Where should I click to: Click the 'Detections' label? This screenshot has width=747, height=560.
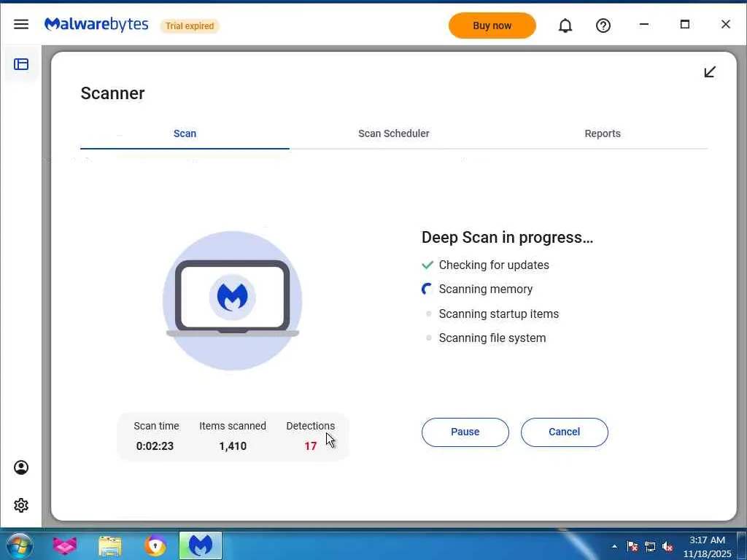pos(310,426)
